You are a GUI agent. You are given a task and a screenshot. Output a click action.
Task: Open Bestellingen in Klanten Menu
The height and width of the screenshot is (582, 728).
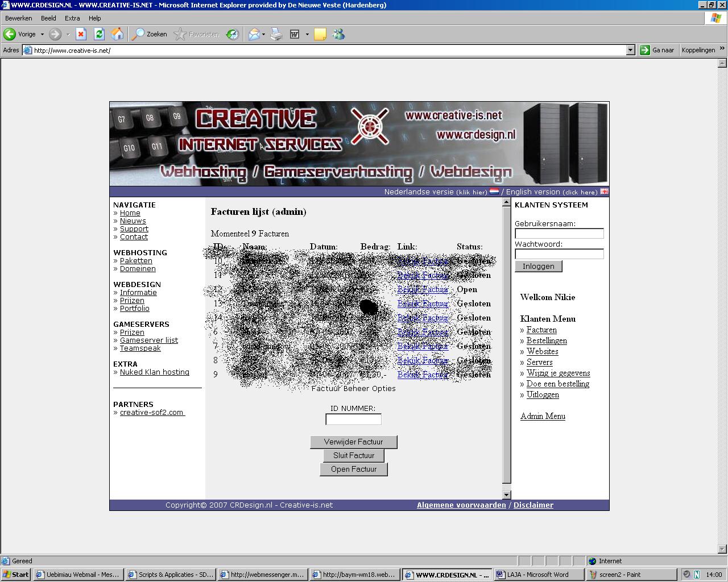pyautogui.click(x=547, y=340)
